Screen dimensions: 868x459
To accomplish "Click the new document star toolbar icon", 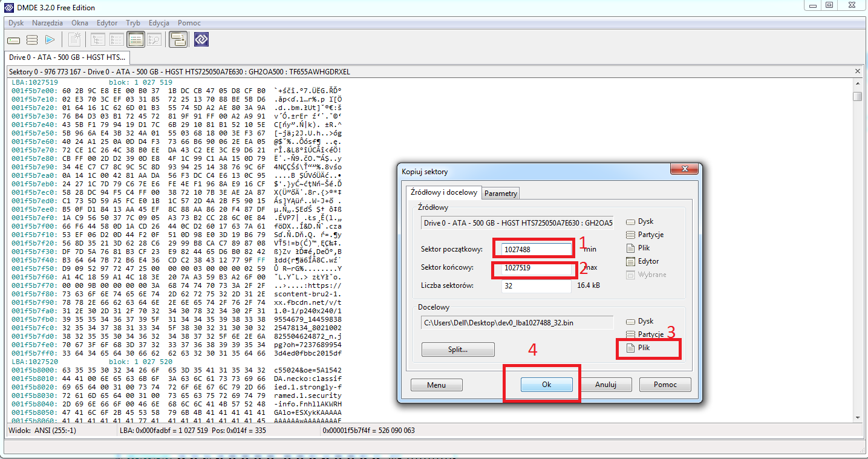I will (74, 40).
